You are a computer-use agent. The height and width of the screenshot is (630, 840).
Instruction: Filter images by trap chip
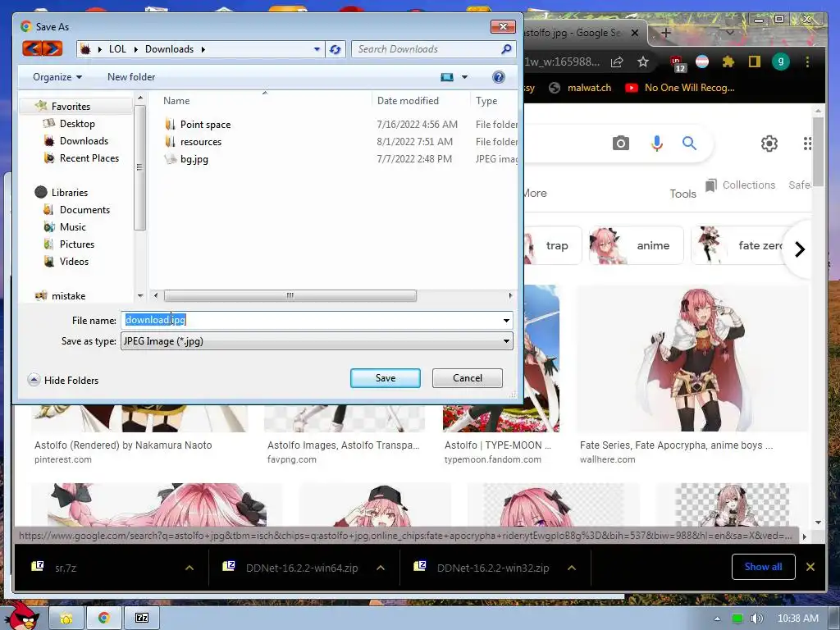point(553,245)
